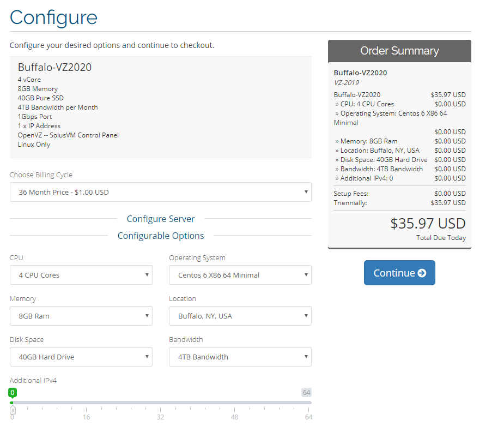
Task: Open the Choose Billing Cycle dropdown
Action: tap(161, 192)
